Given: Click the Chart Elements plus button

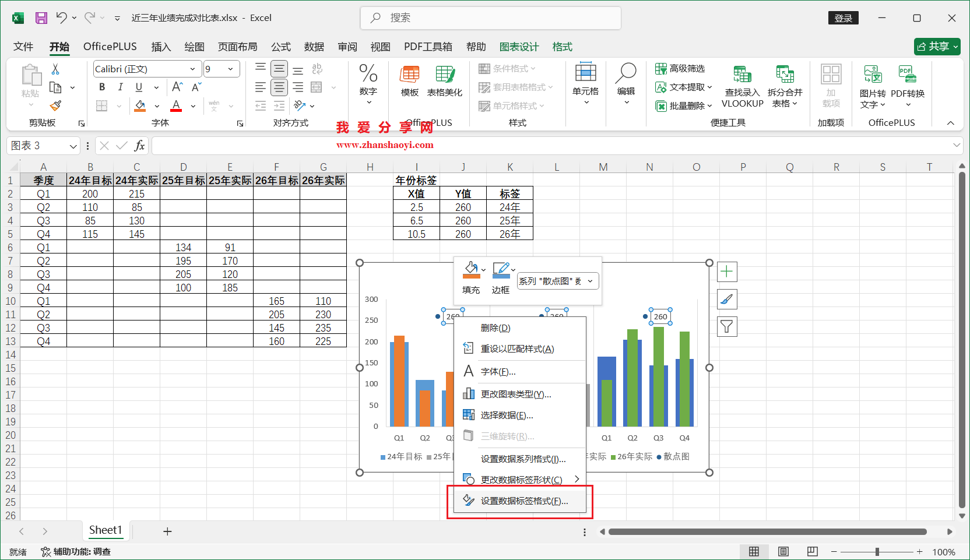Looking at the screenshot, I should pos(727,272).
